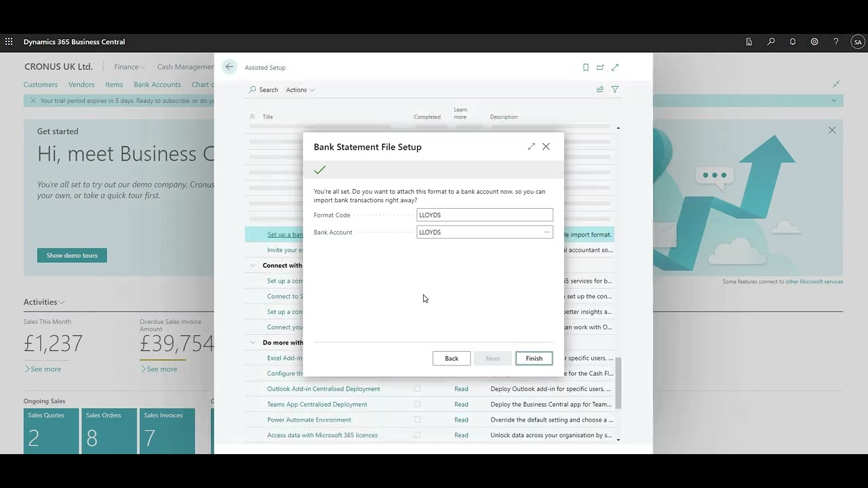Open other Microsoft services link

[814, 281]
